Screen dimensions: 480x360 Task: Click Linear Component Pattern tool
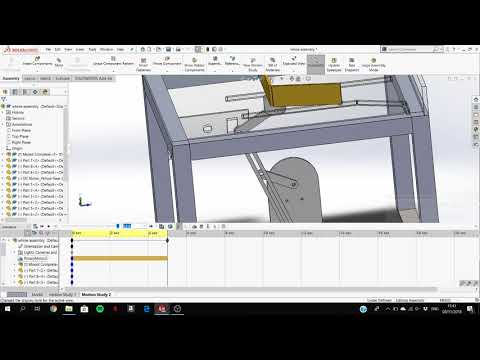point(113,61)
